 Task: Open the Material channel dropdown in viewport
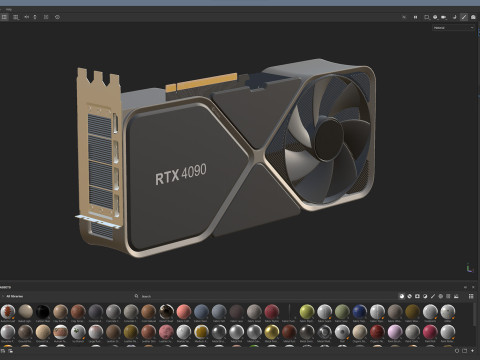click(453, 28)
